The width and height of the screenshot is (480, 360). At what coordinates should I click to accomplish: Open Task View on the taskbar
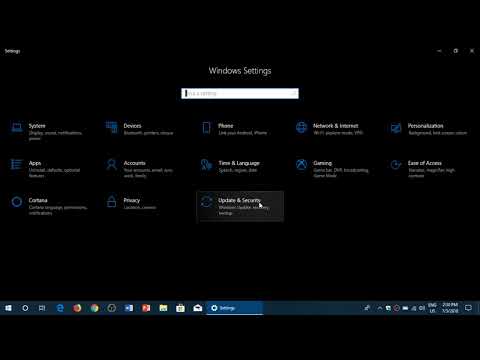[x=42, y=308]
